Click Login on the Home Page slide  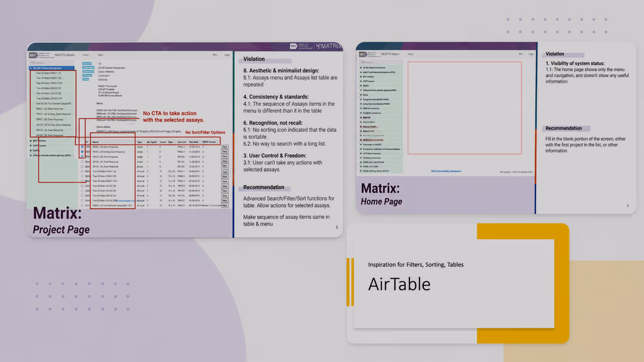point(531,54)
